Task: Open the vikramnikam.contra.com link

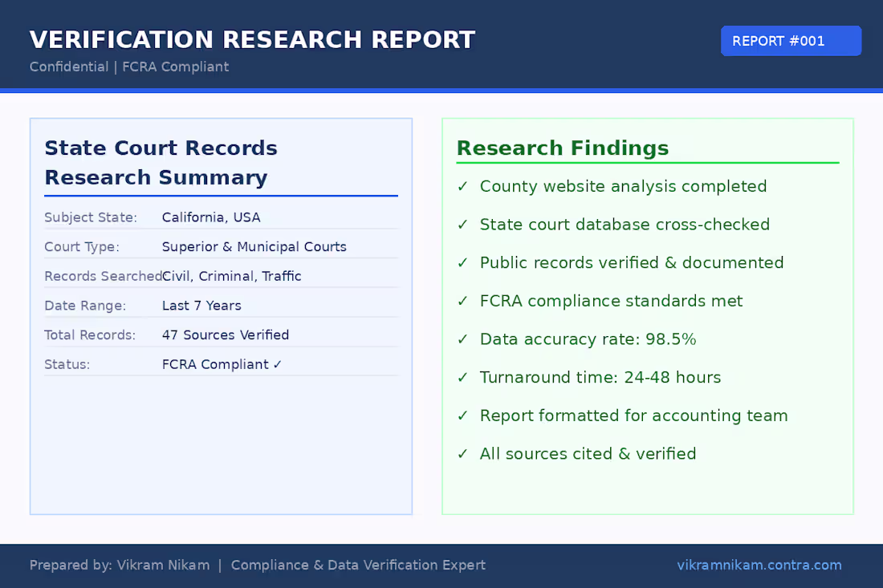Action: coord(759,566)
